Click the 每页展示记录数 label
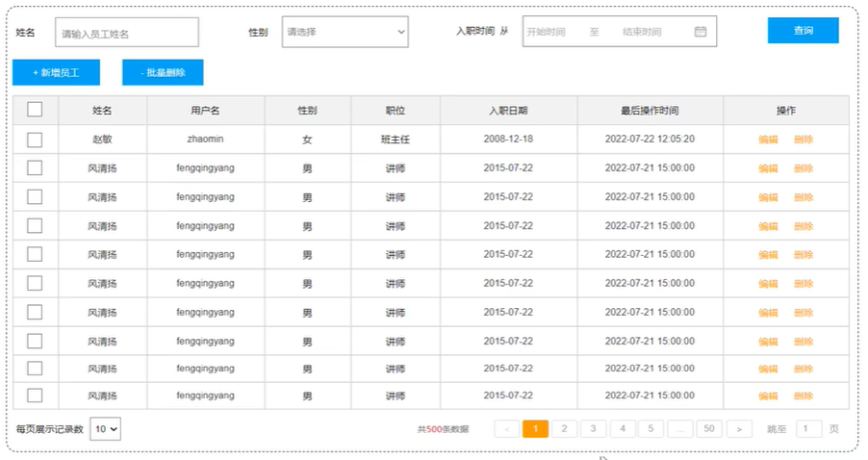The image size is (868, 460). point(50,429)
